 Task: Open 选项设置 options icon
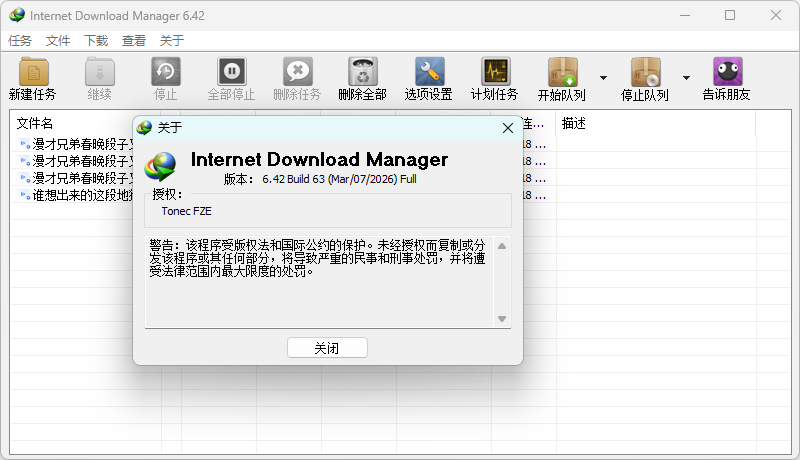pos(429,72)
